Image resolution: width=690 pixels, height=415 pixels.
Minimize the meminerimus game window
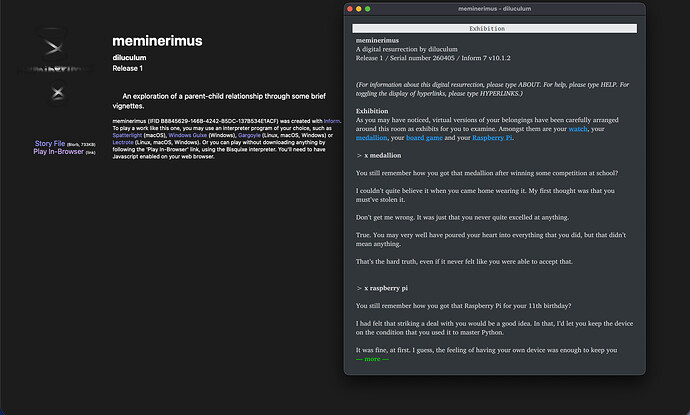(x=359, y=8)
